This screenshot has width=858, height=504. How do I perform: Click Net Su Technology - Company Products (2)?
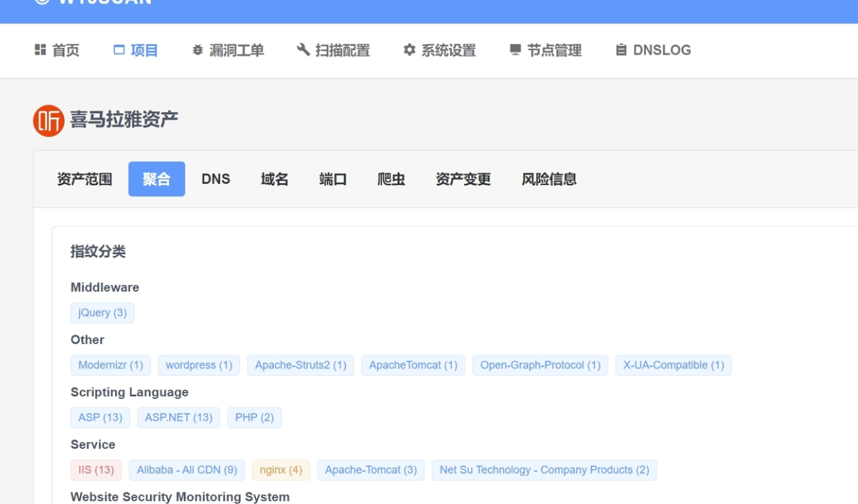click(545, 470)
